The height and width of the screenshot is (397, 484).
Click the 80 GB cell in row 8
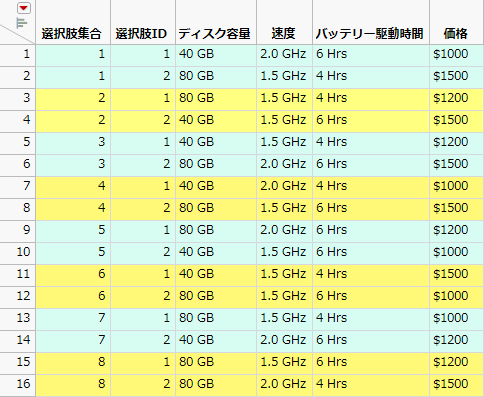[x=216, y=208]
